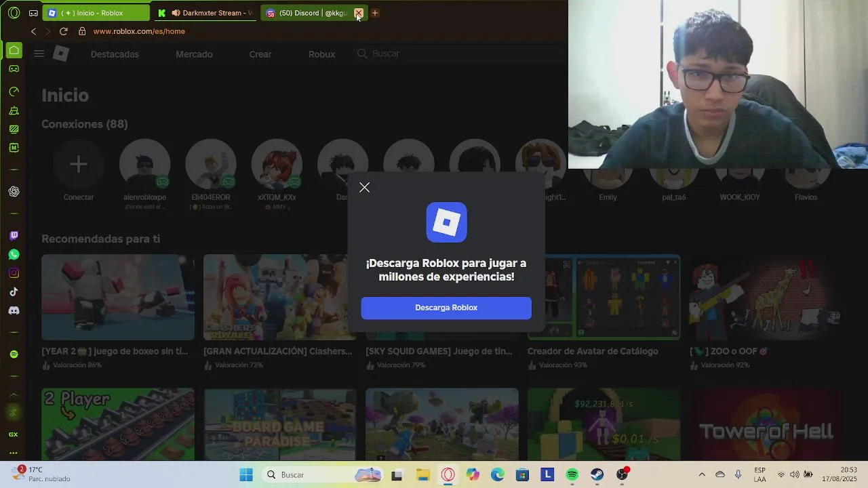Click the Creador de Avatar de Catálogo title
868x488 pixels.
tap(593, 351)
